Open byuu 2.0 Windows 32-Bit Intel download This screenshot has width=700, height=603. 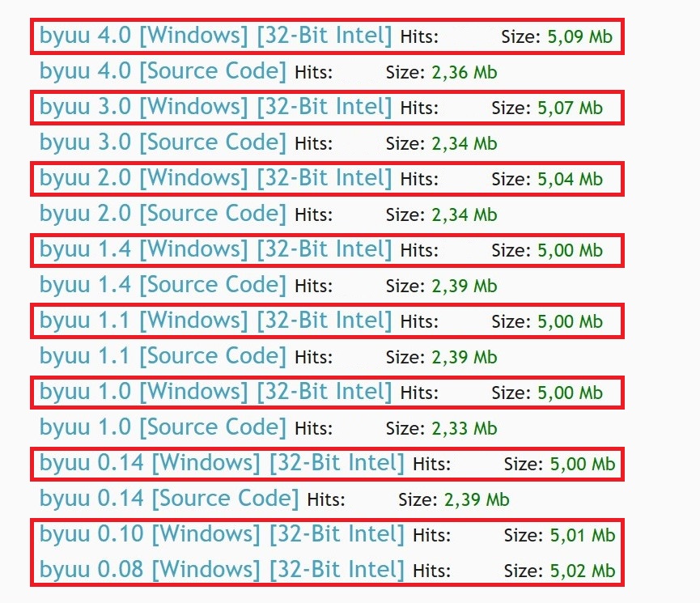coord(215,178)
